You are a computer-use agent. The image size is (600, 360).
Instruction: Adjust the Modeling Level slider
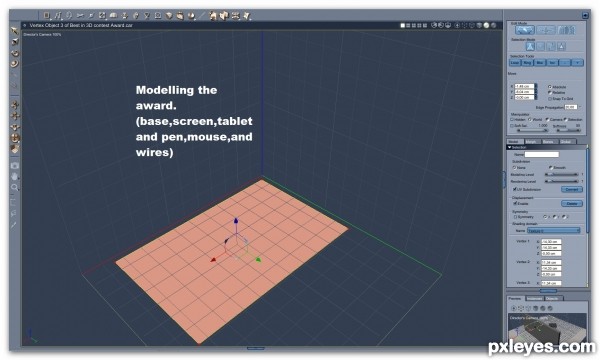561,174
